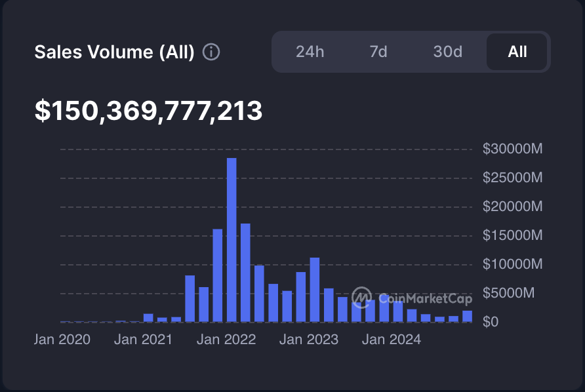Click the Jan 2020 axis label
This screenshot has width=585, height=392.
(x=62, y=340)
